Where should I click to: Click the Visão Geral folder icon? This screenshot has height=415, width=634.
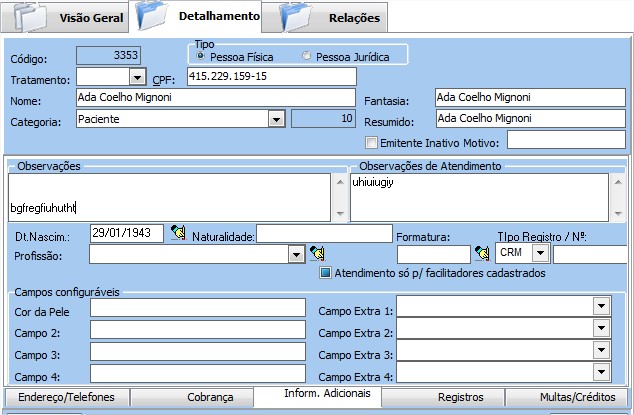point(31,17)
